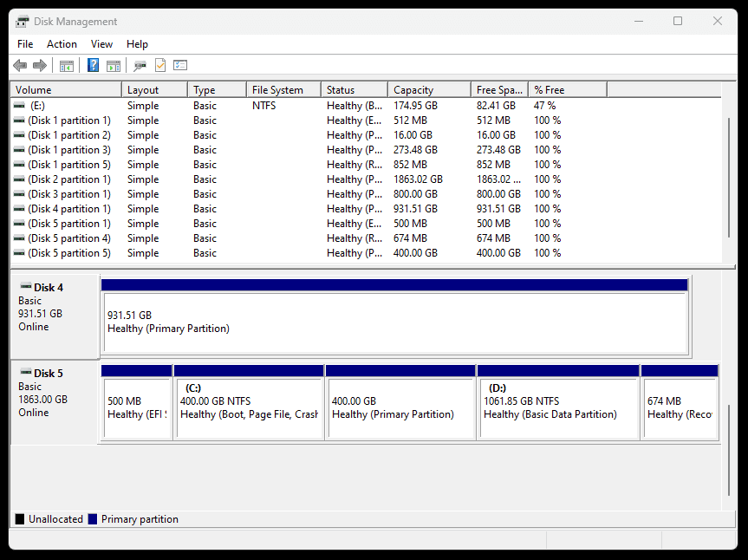Click the Properties checkmark page icon
The image size is (748, 560).
point(160,66)
